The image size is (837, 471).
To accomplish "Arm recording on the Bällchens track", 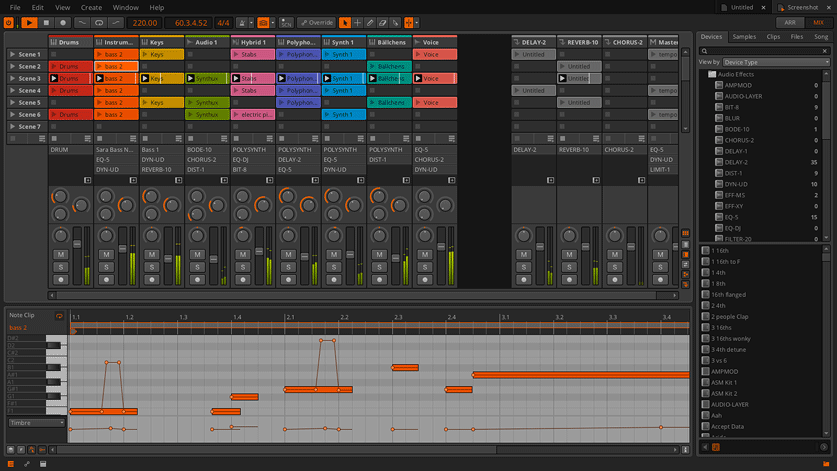I will (x=380, y=279).
